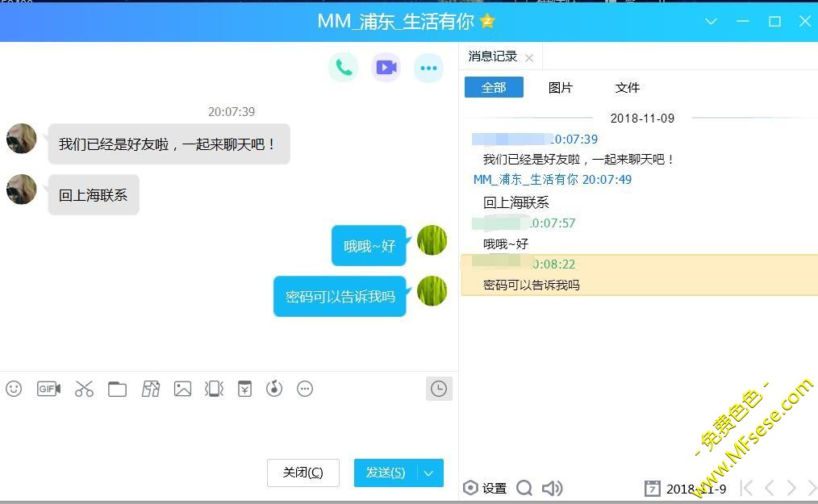This screenshot has width=818, height=504.
Task: Insert a picture with the image icon
Action: click(182, 389)
